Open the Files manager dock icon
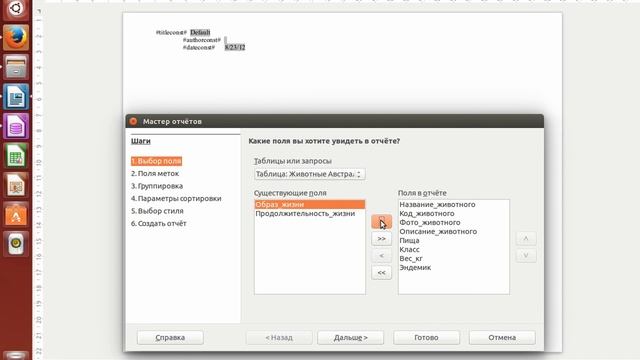The width and height of the screenshot is (640, 360). 16,67
